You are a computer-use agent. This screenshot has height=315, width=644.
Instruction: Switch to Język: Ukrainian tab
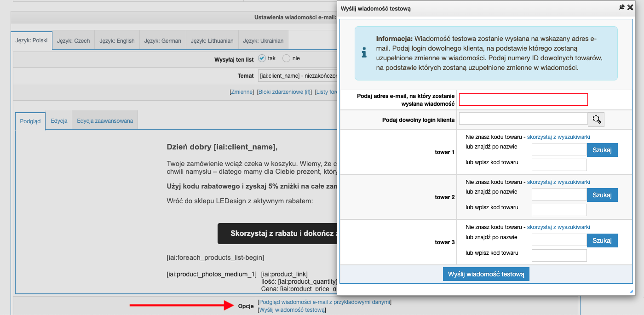pos(263,40)
